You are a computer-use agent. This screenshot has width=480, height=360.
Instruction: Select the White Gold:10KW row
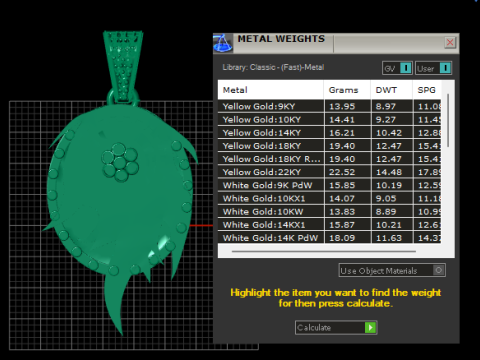(329, 212)
